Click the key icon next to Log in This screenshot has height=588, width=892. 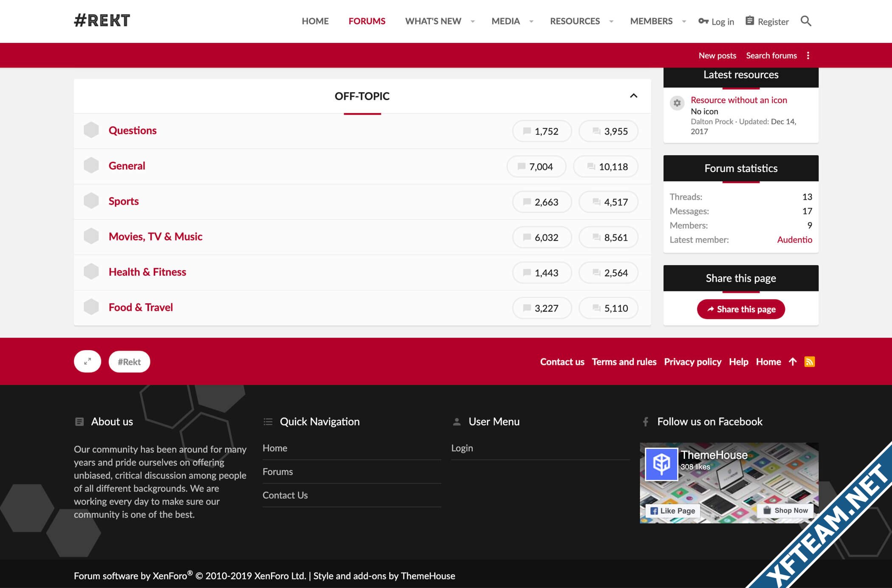tap(703, 21)
